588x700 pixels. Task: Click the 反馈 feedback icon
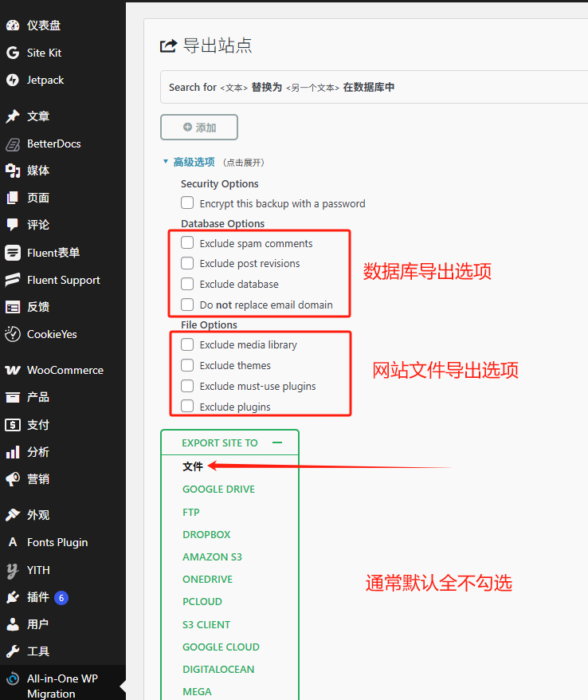(x=13, y=307)
